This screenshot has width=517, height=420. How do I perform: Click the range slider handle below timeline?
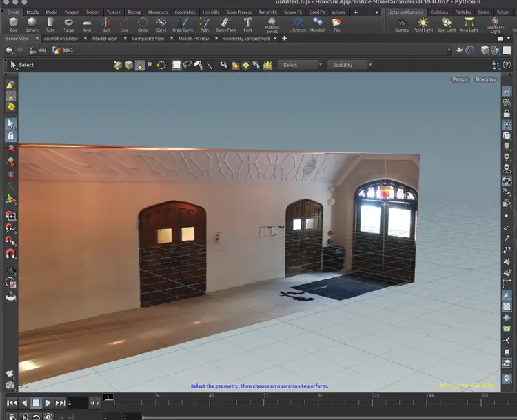click(x=143, y=417)
